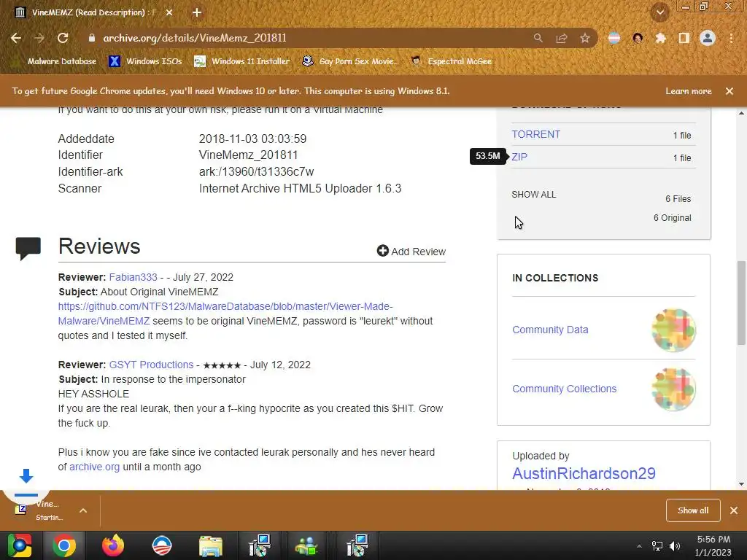Toggle the Chrome side panel

[684, 38]
